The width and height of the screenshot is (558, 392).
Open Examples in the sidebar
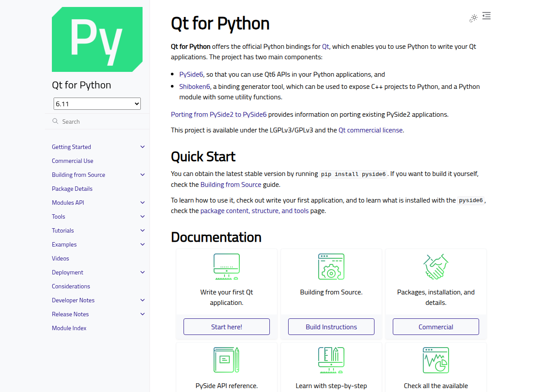point(64,244)
